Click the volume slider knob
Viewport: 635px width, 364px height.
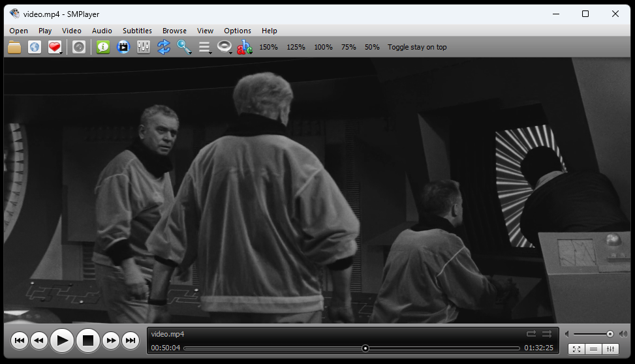(x=610, y=334)
